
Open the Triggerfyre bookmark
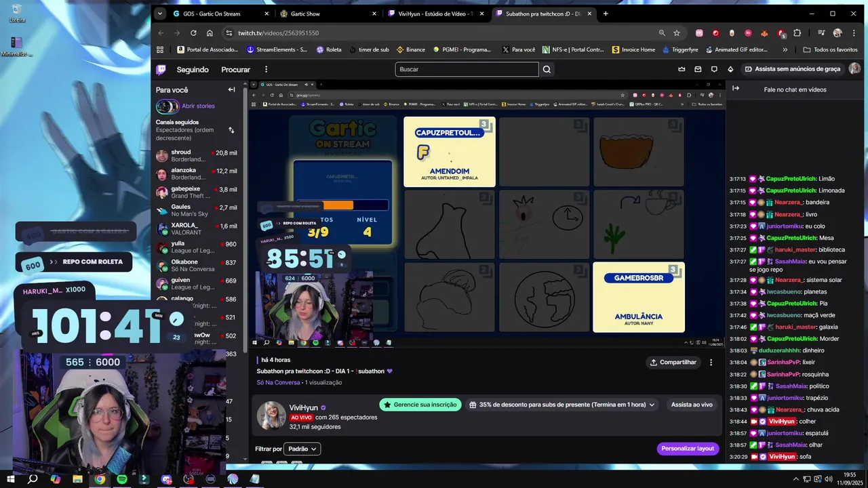point(680,49)
